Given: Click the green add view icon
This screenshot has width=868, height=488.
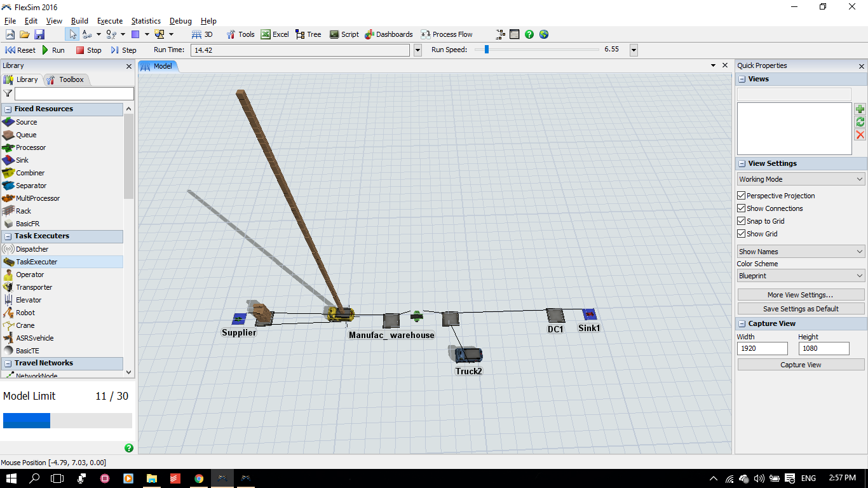Looking at the screenshot, I should (x=860, y=109).
